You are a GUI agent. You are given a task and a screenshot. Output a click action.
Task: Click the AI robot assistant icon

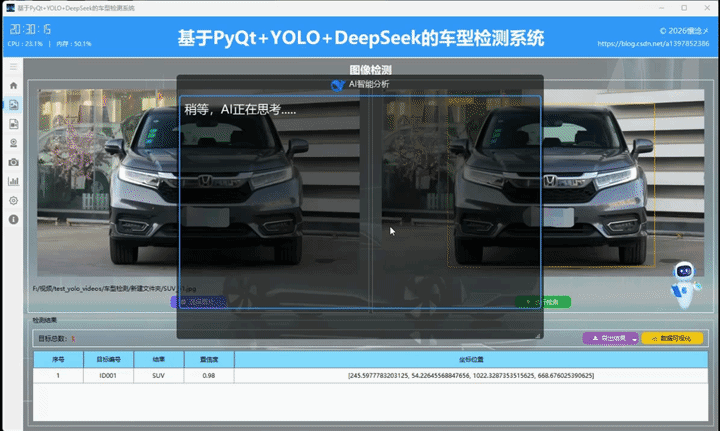coord(685,285)
